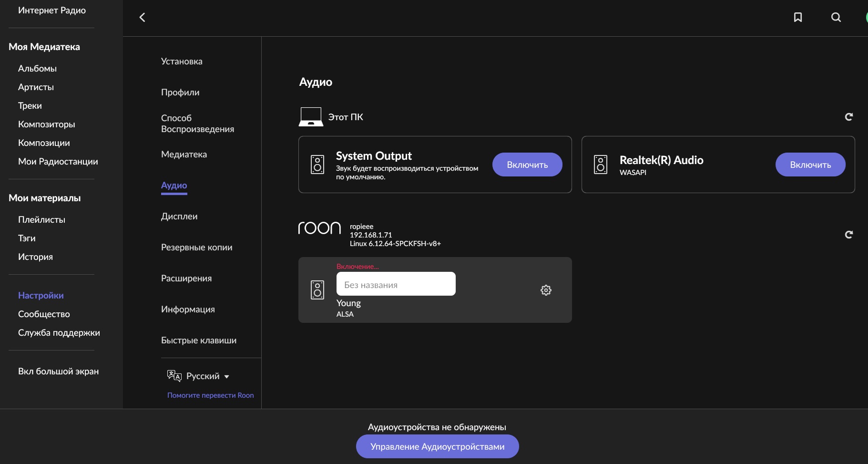The height and width of the screenshot is (464, 868).
Task: Open search using magnifier icon
Action: [836, 17]
